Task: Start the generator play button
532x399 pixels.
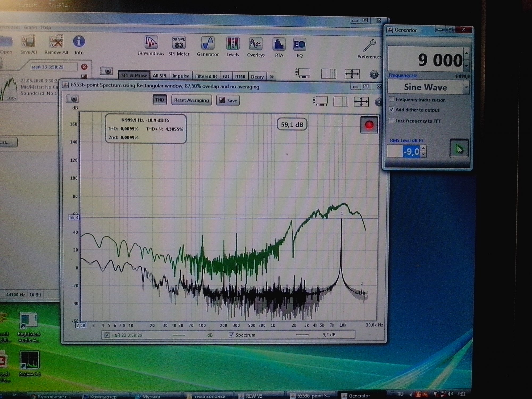Action: pyautogui.click(x=459, y=149)
